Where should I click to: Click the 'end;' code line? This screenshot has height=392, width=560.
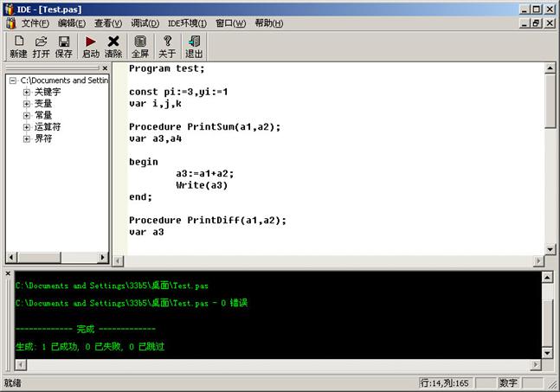point(141,197)
